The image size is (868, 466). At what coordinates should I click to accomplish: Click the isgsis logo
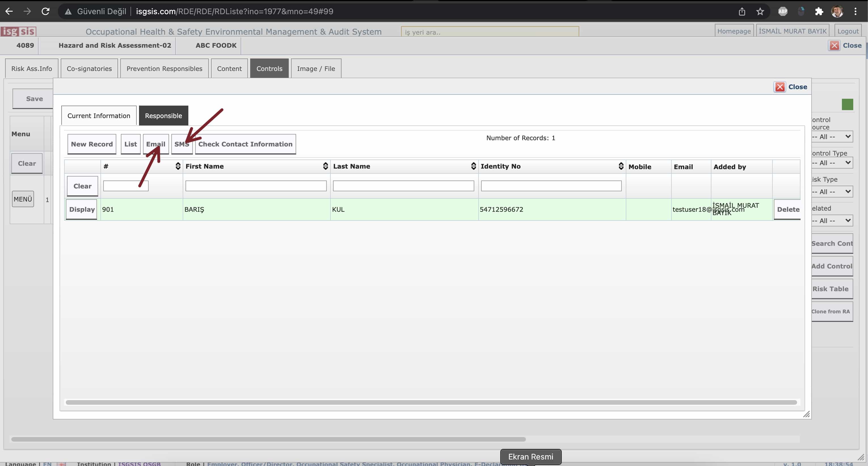(18, 31)
